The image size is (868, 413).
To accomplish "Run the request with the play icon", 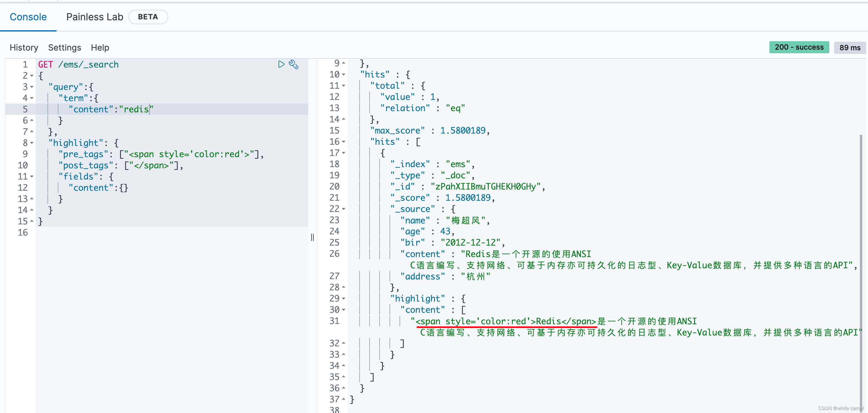I will point(281,64).
